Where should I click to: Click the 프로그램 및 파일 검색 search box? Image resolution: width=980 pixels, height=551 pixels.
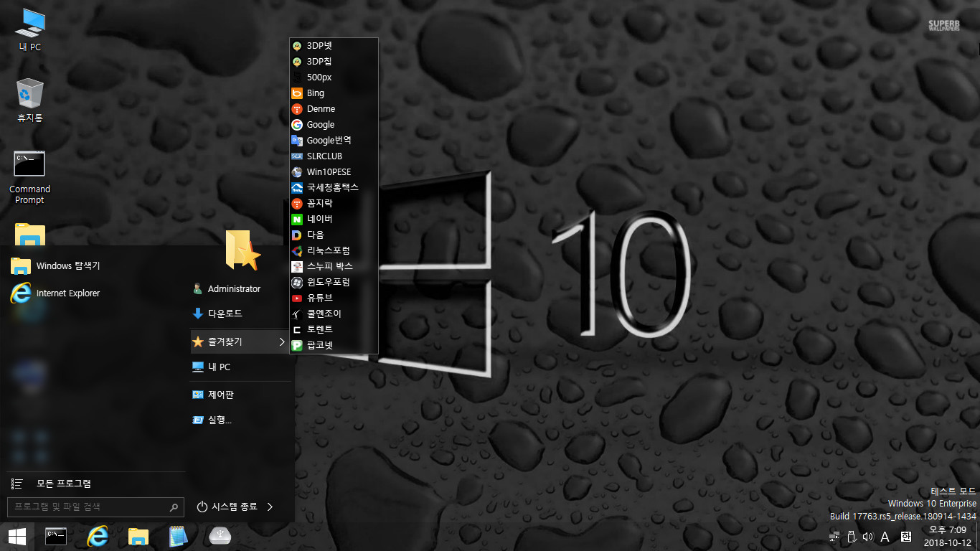coord(95,507)
